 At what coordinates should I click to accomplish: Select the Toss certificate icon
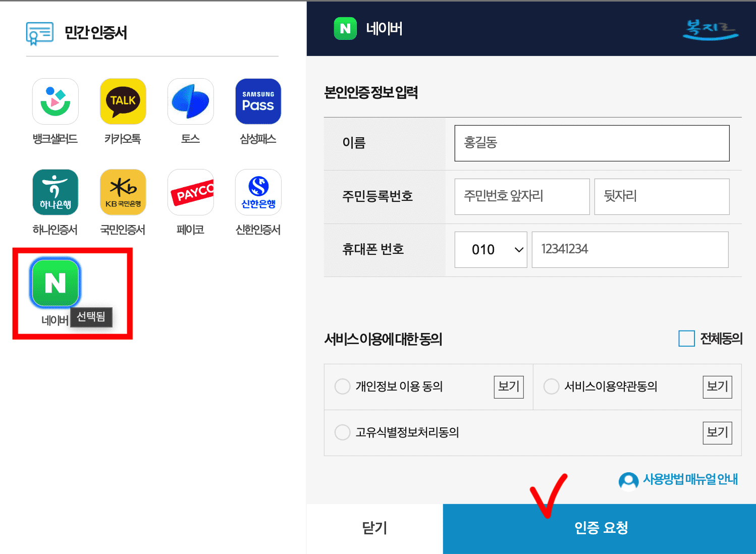coord(191,101)
